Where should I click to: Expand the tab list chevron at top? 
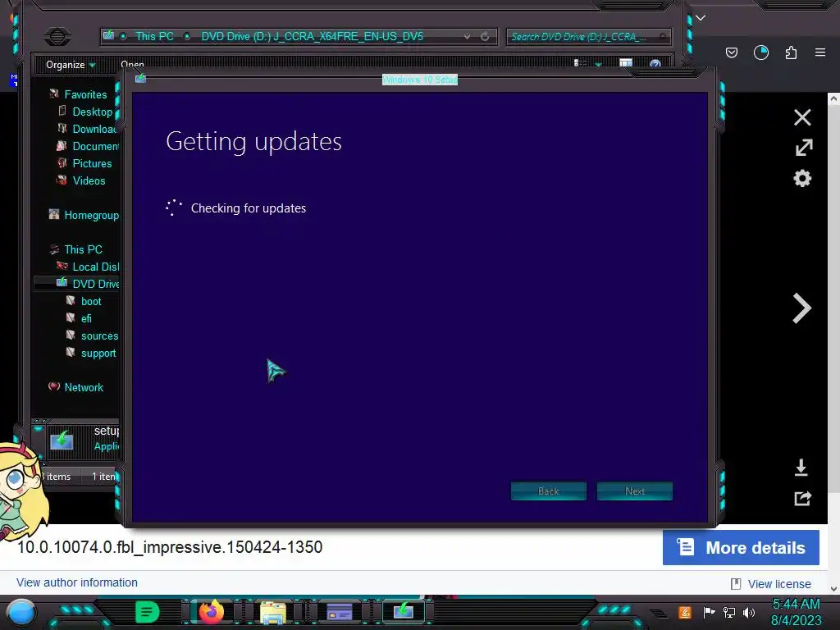click(x=701, y=18)
